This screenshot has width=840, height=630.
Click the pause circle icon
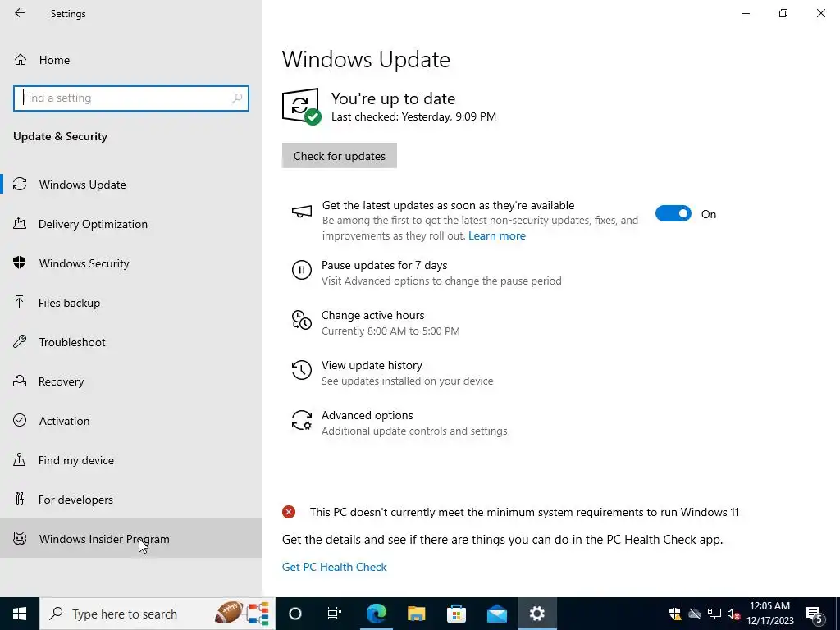click(302, 269)
